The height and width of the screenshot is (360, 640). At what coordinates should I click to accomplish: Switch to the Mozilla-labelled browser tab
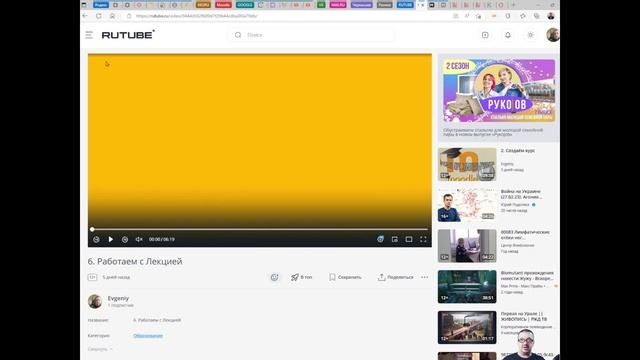(x=223, y=5)
